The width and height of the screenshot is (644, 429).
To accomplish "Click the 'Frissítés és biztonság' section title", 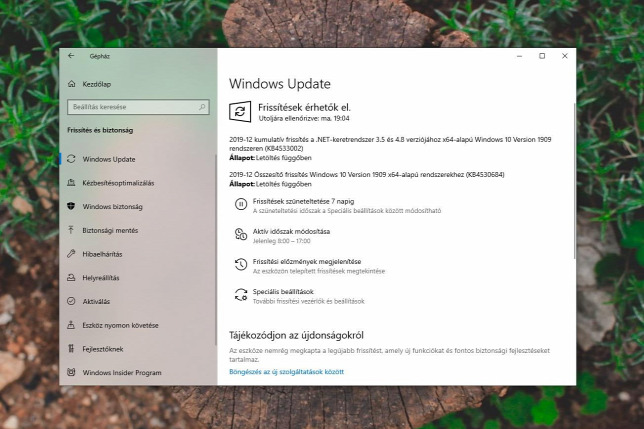I will [100, 130].
